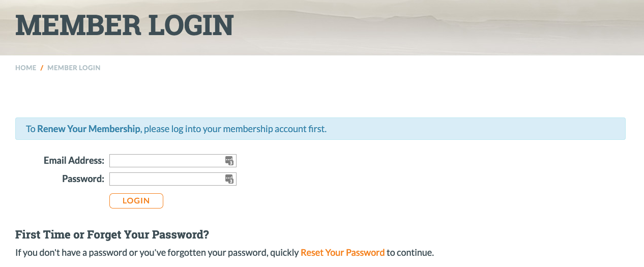This screenshot has height=267, width=644.
Task: Click the password manager icon in Email Address field
Action: (229, 161)
